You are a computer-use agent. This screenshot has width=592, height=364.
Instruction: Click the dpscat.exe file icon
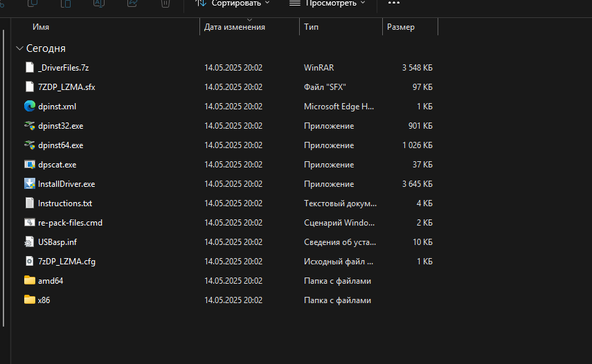pos(29,165)
